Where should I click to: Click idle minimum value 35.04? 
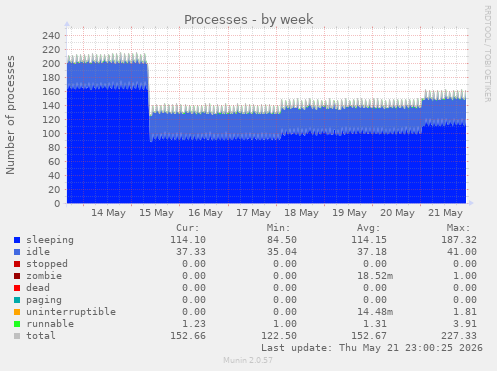(282, 252)
